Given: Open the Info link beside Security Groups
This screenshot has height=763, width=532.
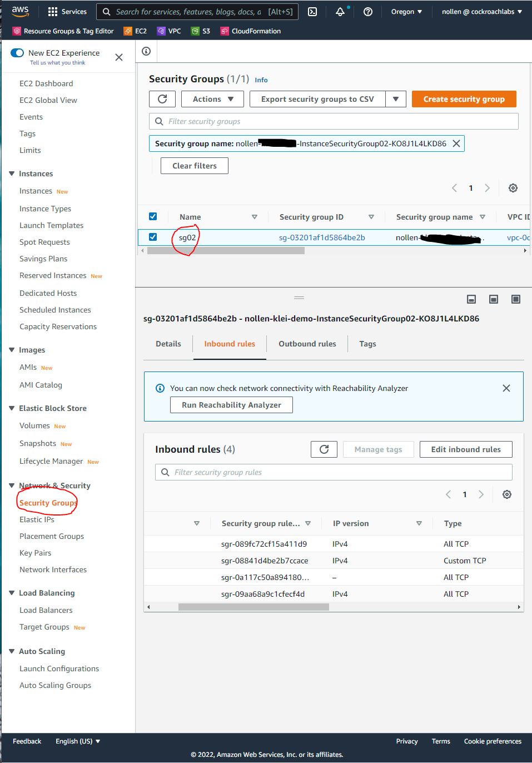Looking at the screenshot, I should (x=261, y=80).
